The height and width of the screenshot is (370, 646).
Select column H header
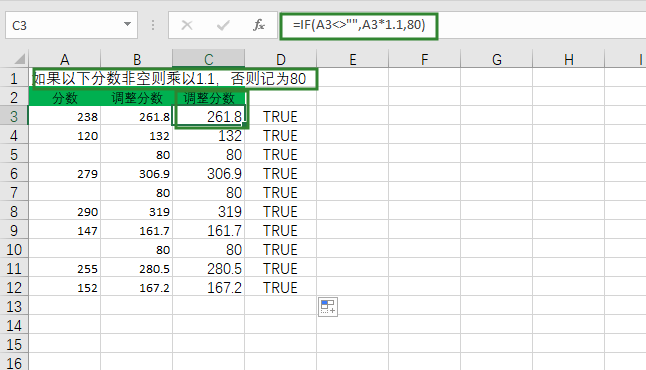point(569,59)
